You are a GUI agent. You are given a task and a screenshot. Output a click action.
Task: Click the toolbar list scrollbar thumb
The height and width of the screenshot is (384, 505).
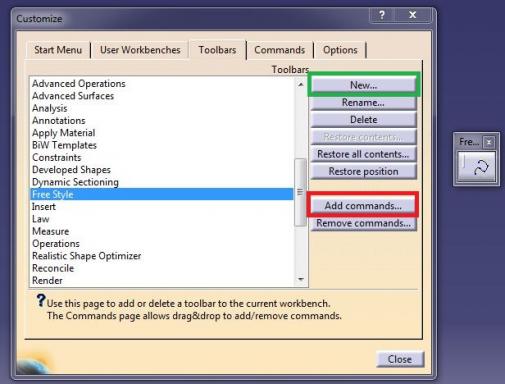tap(301, 192)
